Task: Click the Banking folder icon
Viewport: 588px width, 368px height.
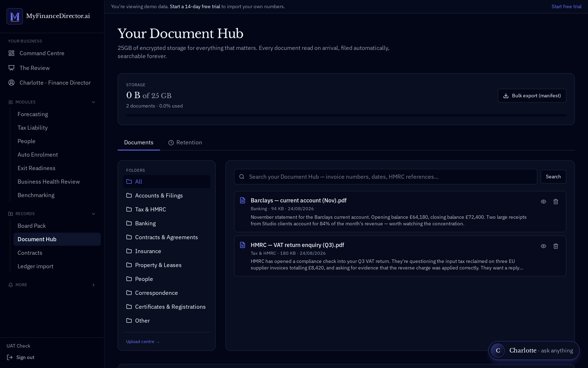Action: 129,223
